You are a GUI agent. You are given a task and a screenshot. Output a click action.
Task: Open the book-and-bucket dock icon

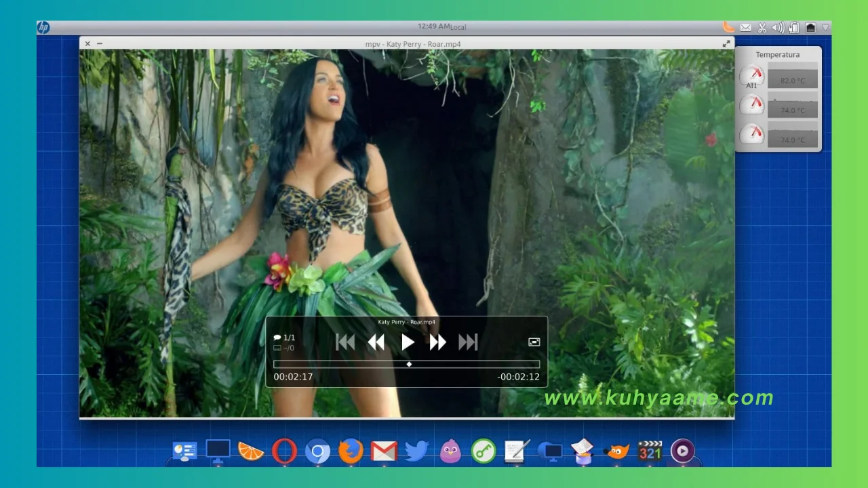click(583, 451)
